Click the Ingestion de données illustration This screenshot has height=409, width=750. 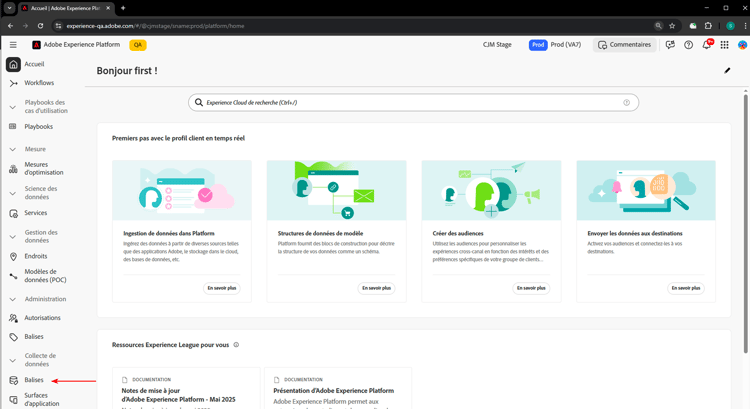pos(182,190)
